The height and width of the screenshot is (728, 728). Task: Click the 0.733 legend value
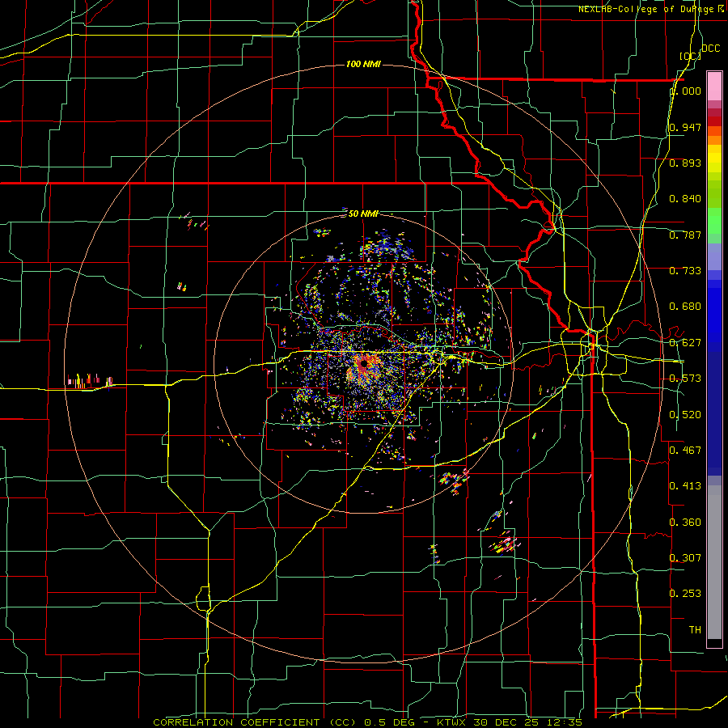[685, 271]
